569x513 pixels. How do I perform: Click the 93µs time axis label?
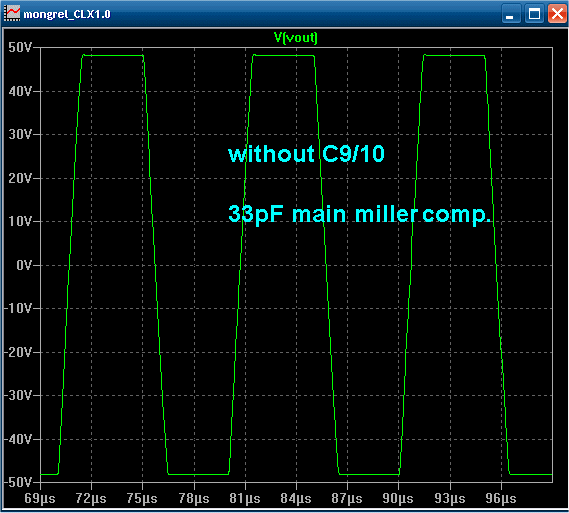point(450,498)
